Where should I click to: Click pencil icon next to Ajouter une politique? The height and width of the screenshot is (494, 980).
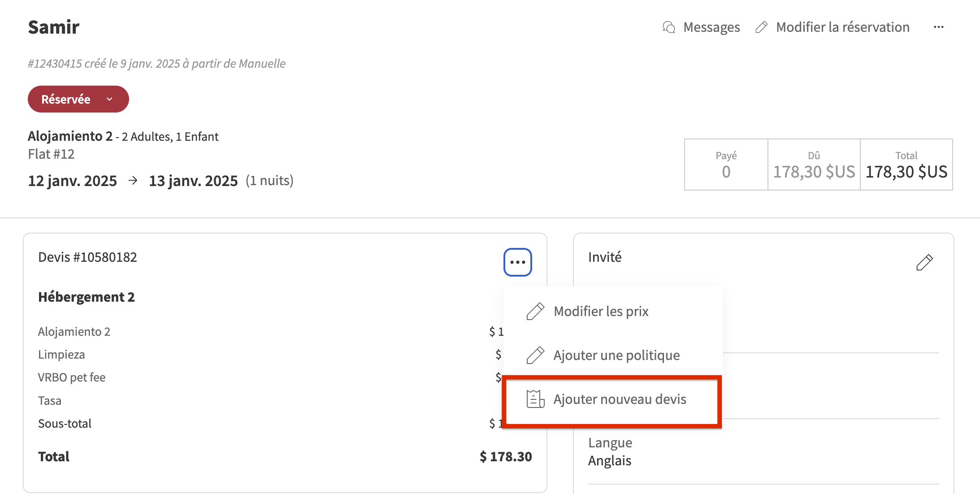[535, 355]
